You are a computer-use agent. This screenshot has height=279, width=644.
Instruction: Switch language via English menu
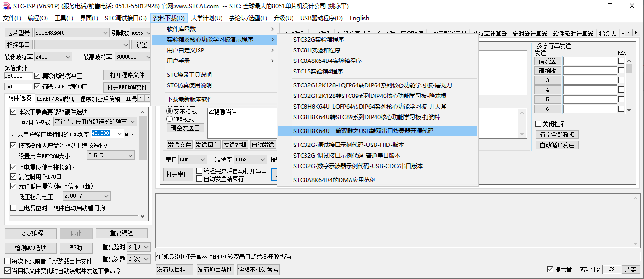(x=359, y=18)
